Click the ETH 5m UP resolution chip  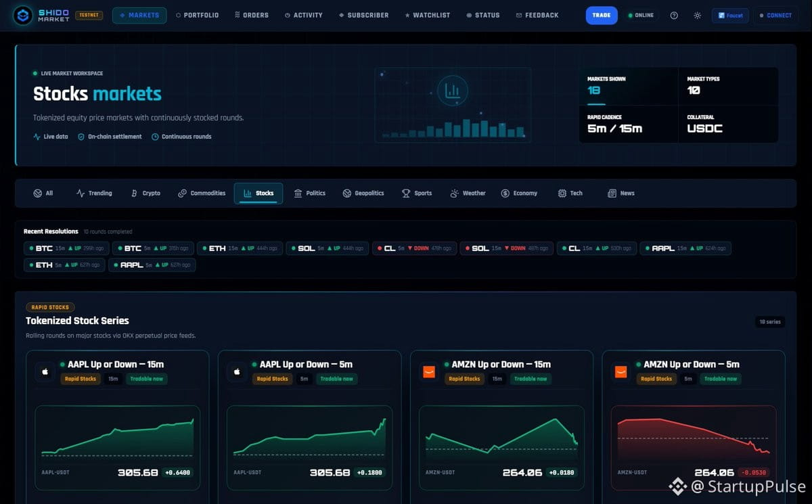point(64,265)
